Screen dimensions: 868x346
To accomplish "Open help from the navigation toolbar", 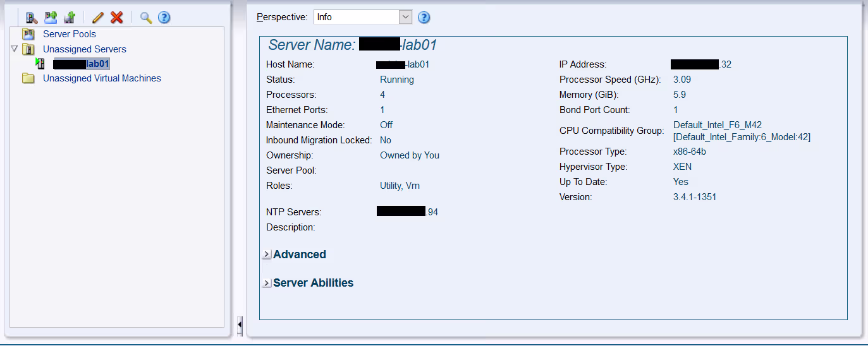I will (164, 18).
